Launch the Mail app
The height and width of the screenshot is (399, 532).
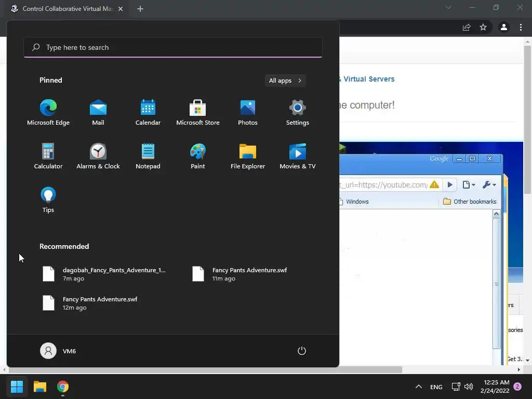98,113
